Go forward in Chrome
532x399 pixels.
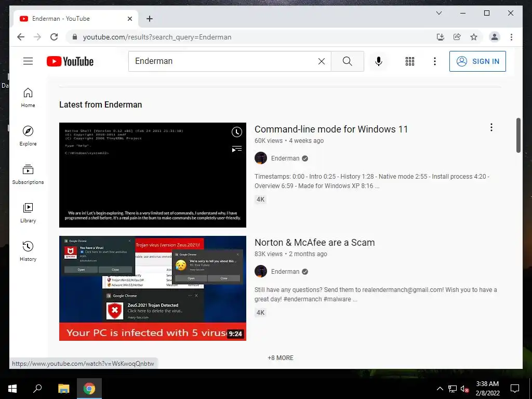(x=37, y=37)
